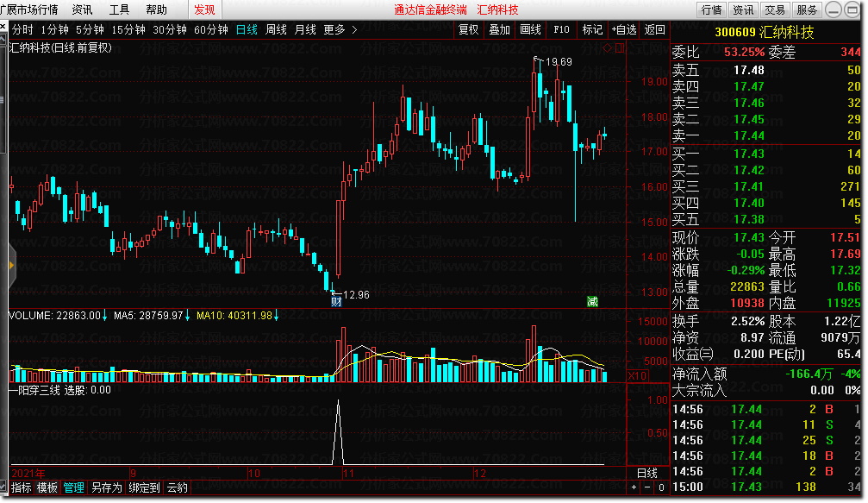Select the 月线 monthly timeframe
The width and height of the screenshot is (868, 503).
306,30
